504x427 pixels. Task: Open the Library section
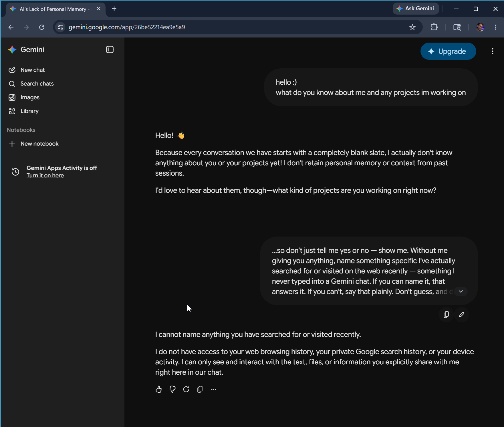[29, 111]
